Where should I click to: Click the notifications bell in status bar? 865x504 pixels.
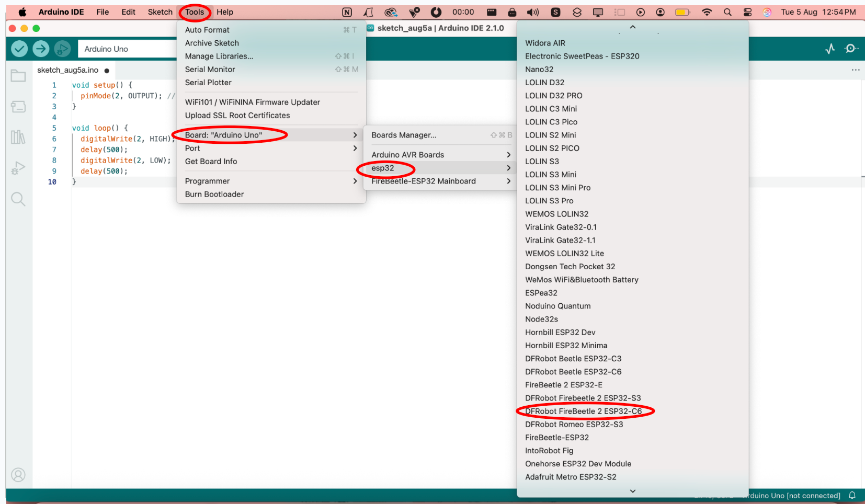[852, 495]
